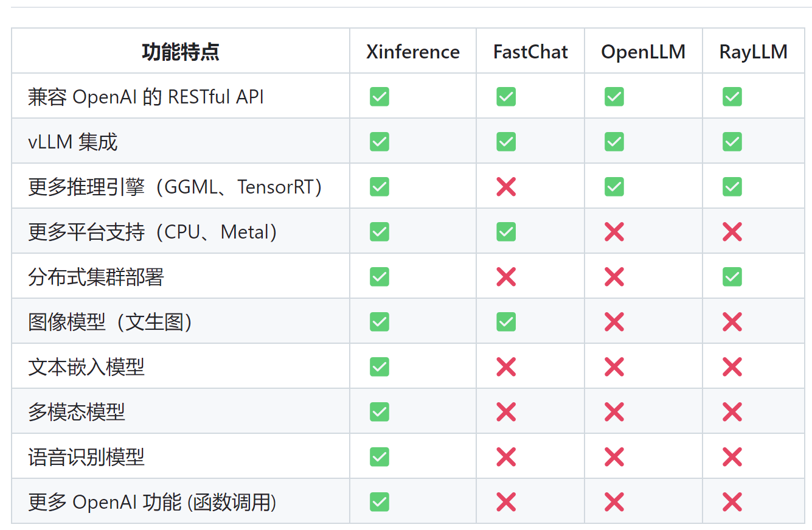Select RayLLM's red cross for 图像模型
The height and width of the screenshot is (530, 812).
tap(732, 321)
